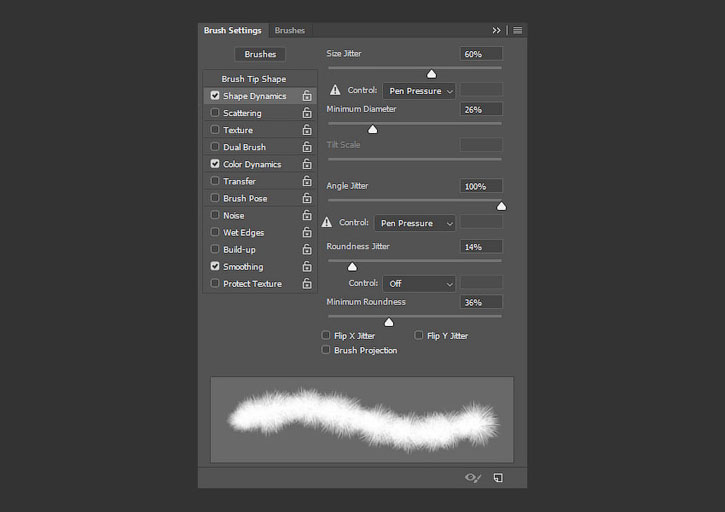Toggle the lock icon beside Shape Dynamics

coord(307,96)
